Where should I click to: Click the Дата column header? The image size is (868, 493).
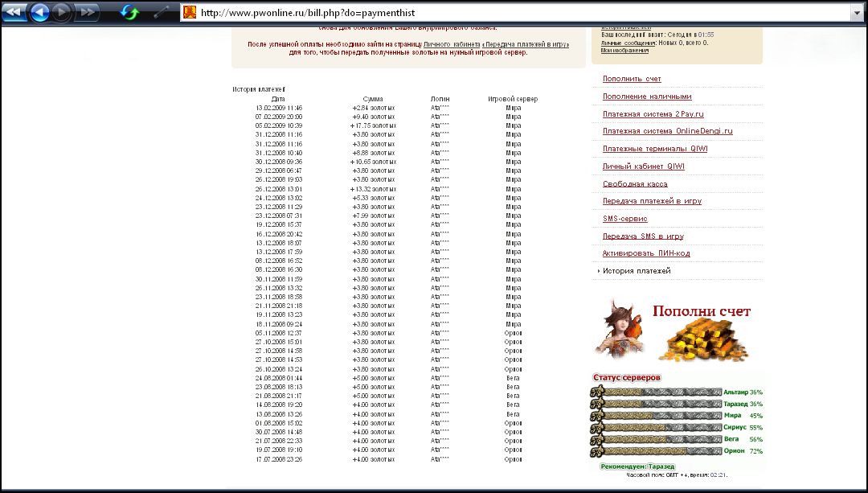(x=278, y=99)
